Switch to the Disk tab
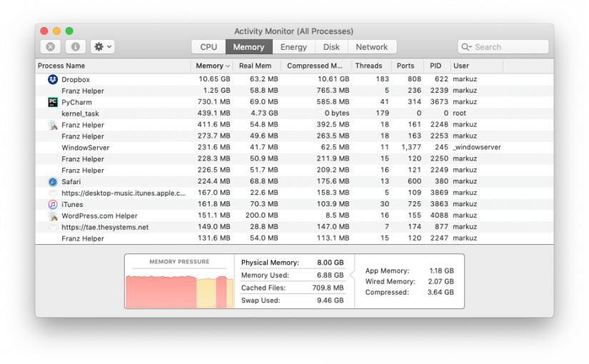Viewport: 589px width, 364px height. (x=331, y=47)
